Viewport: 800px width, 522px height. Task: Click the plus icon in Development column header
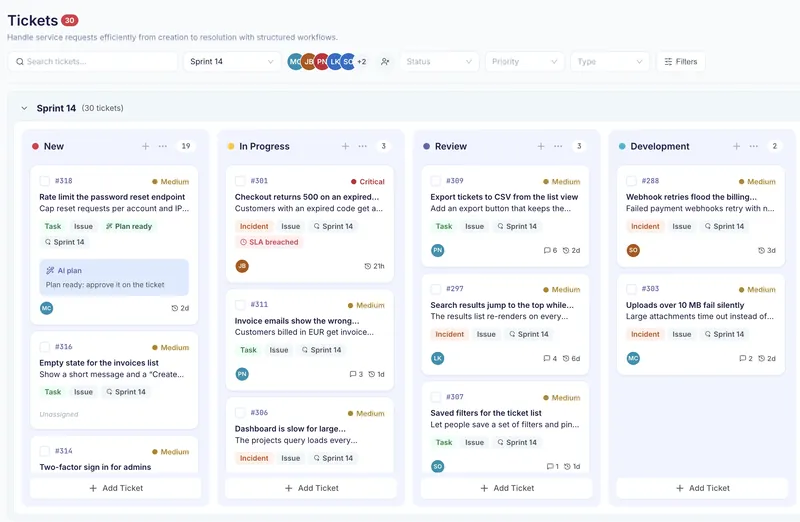pos(736,146)
